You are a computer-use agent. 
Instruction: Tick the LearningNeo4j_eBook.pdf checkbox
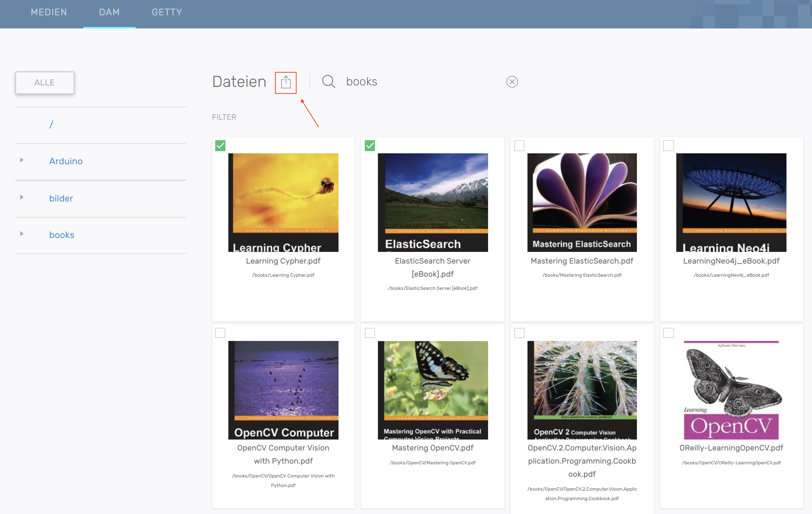pos(669,146)
